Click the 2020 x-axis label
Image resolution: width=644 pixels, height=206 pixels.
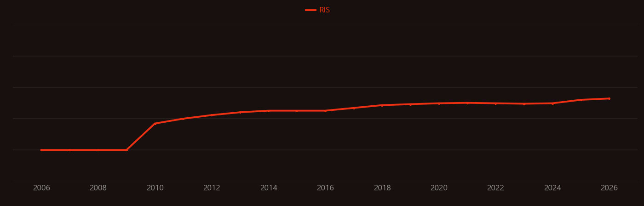(439, 188)
